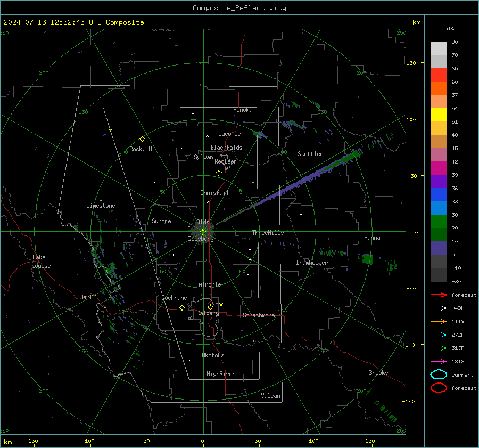The height and width of the screenshot is (448, 479).
Task: Select the 'Banff' label
Action: 88,297
